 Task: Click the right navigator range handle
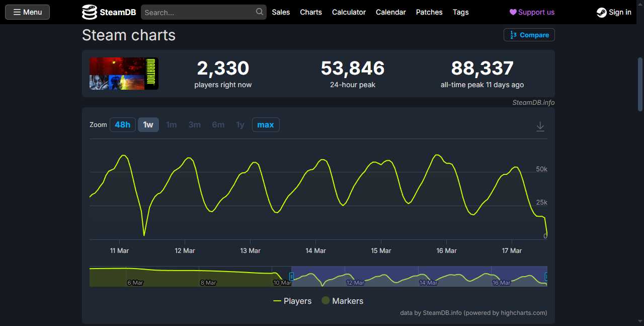[547, 277]
